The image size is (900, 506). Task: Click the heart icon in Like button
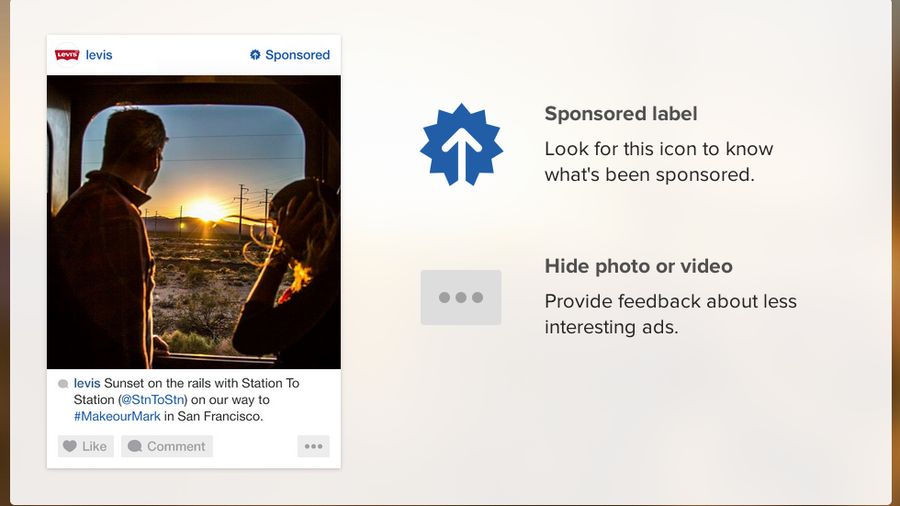pos(70,446)
